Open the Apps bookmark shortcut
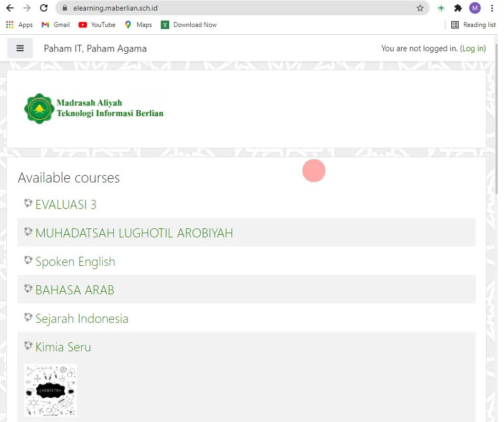 click(20, 25)
